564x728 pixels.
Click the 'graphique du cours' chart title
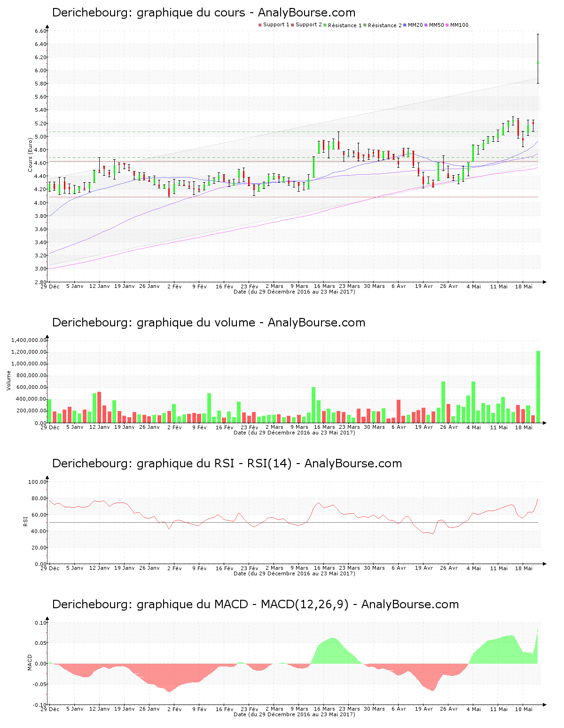204,13
